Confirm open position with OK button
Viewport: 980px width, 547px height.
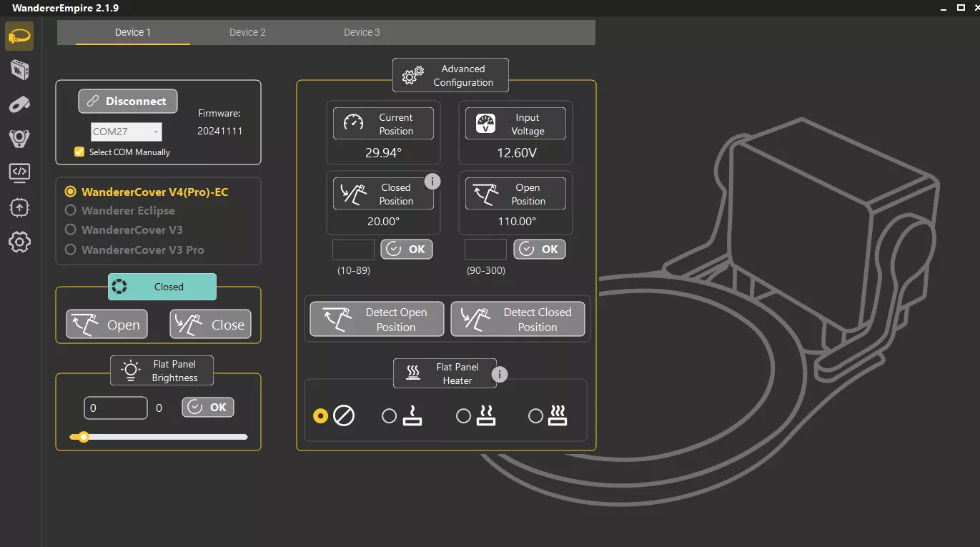[x=540, y=249]
